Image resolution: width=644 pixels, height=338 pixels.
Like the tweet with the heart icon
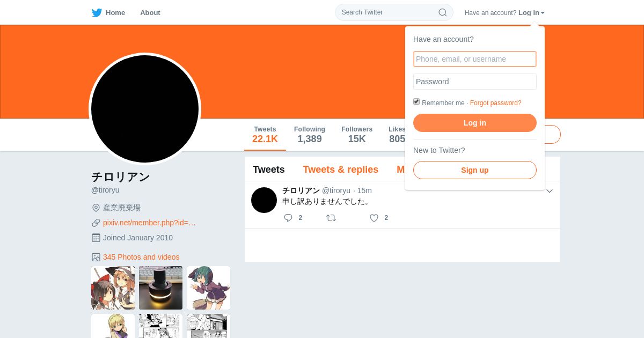click(x=374, y=218)
